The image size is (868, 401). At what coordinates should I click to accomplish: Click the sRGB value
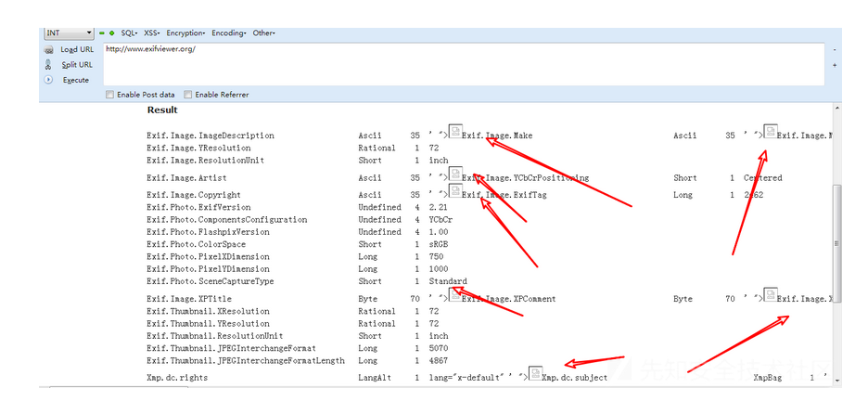(x=440, y=244)
